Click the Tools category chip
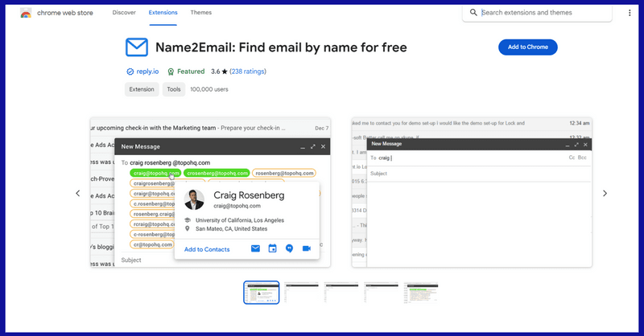644x336 pixels. tap(173, 90)
